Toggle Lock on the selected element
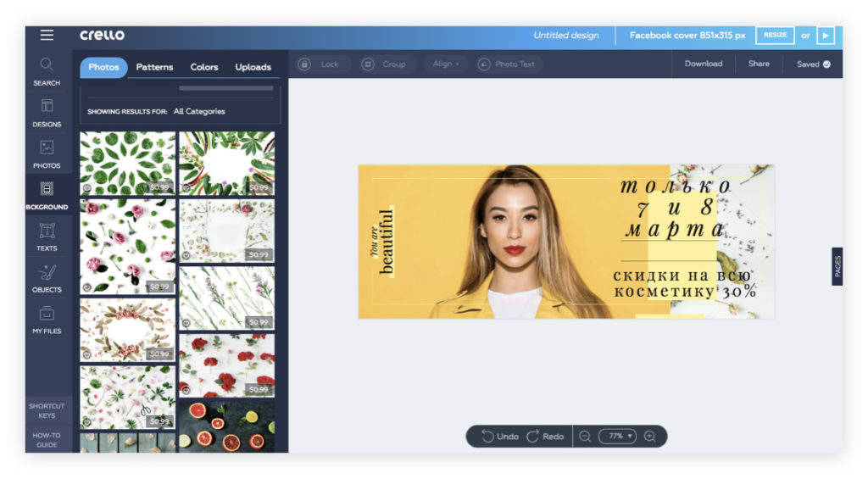 click(x=320, y=64)
